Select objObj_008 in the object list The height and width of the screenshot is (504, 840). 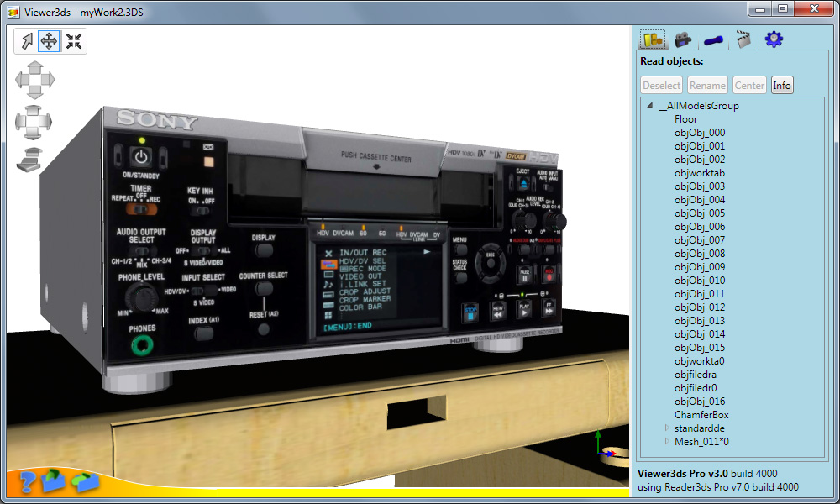pos(700,254)
